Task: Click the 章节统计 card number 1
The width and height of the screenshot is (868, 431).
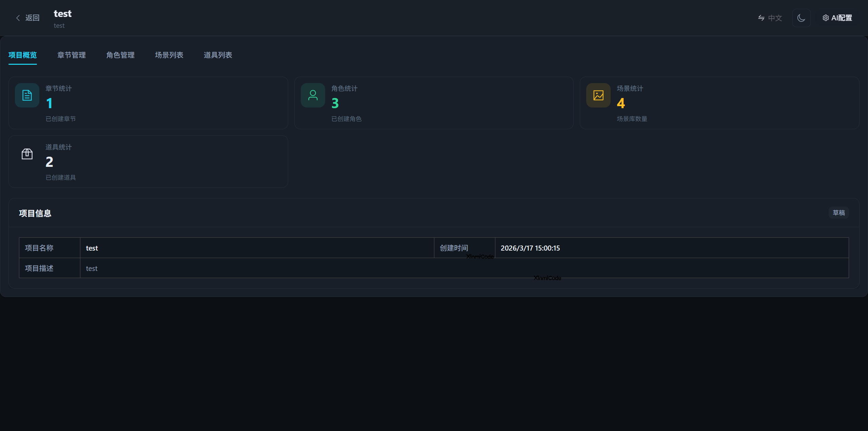Action: [x=50, y=103]
